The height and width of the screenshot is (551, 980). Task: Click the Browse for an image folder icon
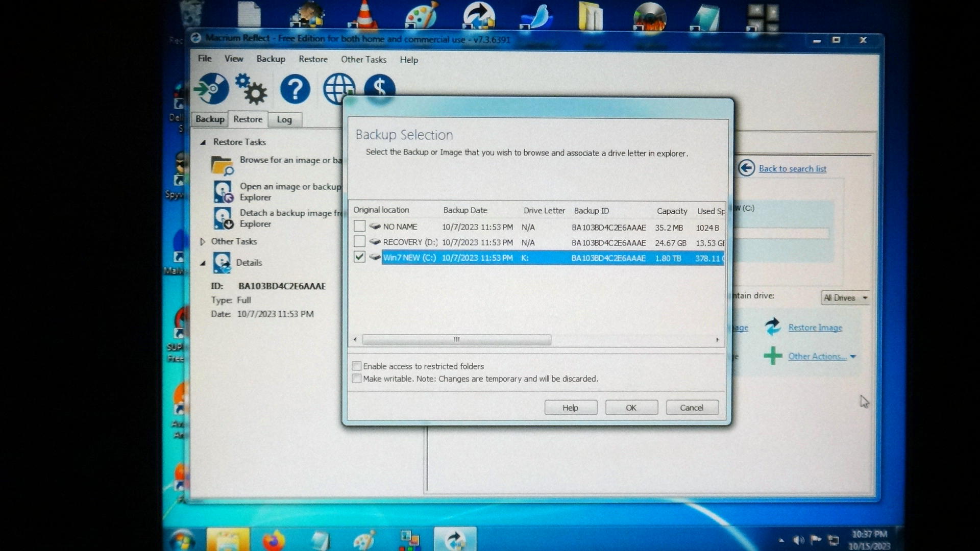coord(223,165)
